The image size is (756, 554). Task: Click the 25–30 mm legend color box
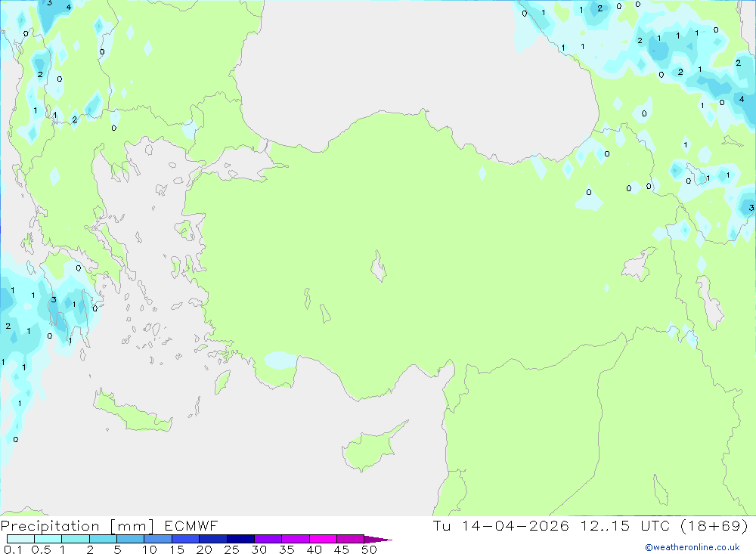pyautogui.click(x=240, y=539)
